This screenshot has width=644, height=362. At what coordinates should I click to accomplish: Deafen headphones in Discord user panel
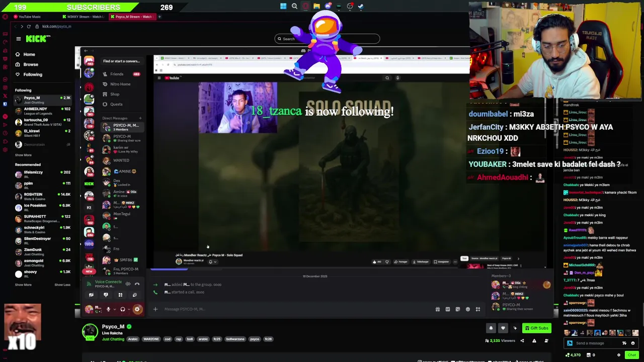coord(122,309)
